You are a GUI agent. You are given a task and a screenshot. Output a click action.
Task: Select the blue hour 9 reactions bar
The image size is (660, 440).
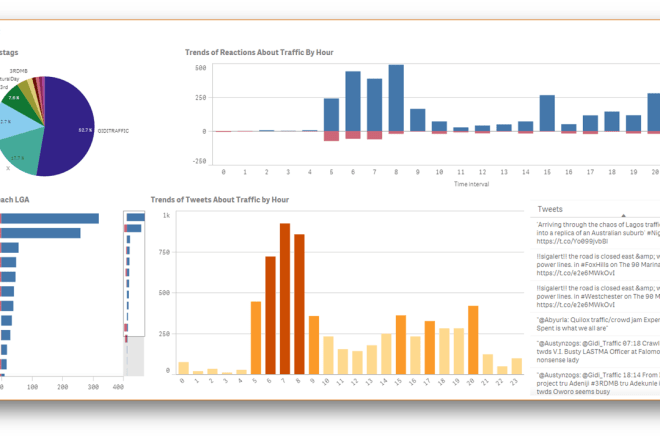[x=418, y=120]
